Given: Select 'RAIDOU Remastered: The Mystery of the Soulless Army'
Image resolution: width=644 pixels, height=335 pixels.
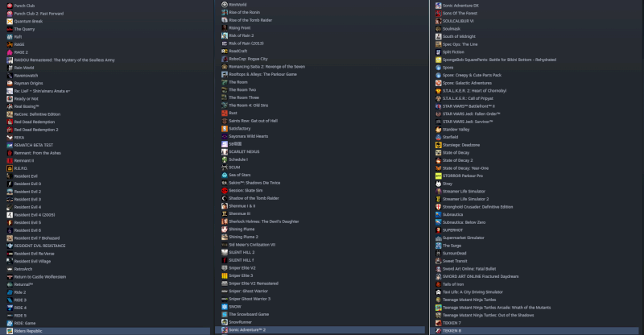Looking at the screenshot, I should point(64,60).
